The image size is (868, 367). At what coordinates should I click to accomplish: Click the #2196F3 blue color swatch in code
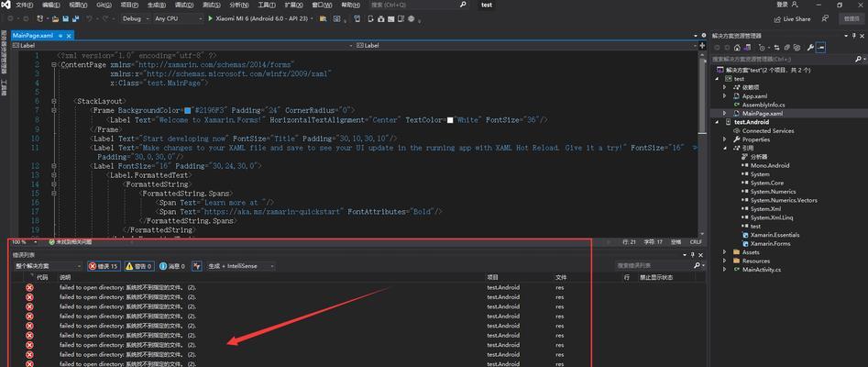point(188,111)
